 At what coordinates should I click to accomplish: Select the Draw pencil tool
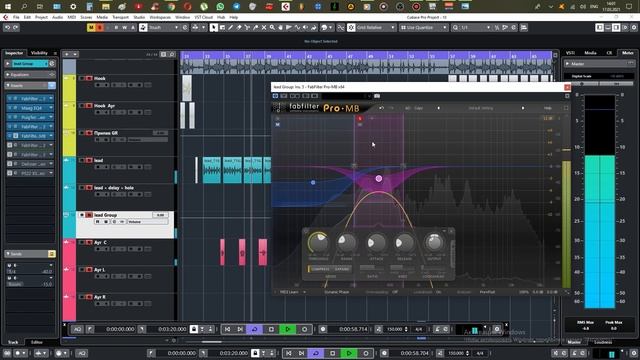point(231,27)
